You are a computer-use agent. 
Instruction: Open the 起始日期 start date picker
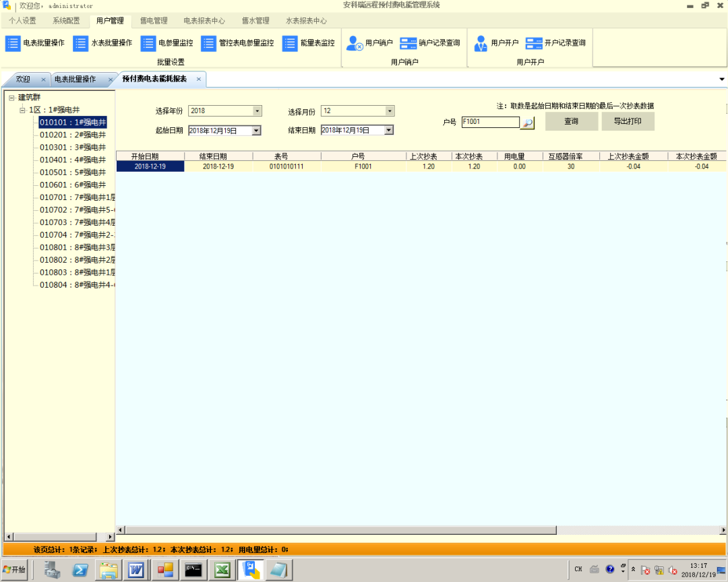click(255, 129)
